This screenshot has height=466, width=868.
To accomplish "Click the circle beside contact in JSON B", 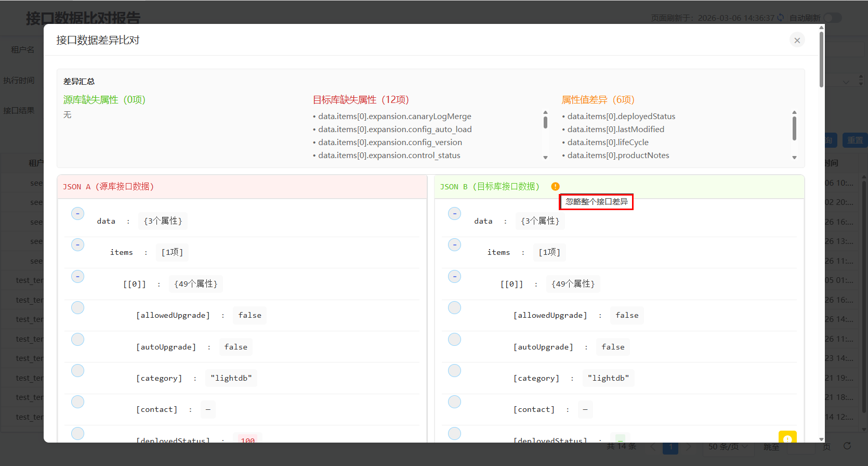I will (x=454, y=402).
